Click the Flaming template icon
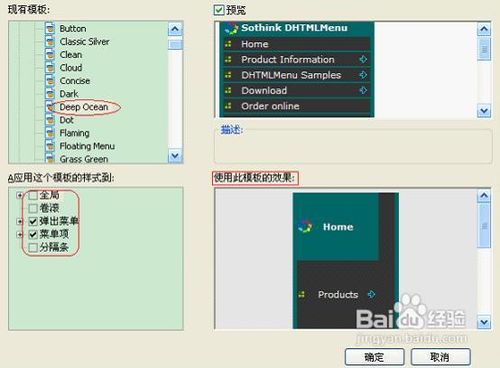This screenshot has height=368, width=500. pos(50,133)
